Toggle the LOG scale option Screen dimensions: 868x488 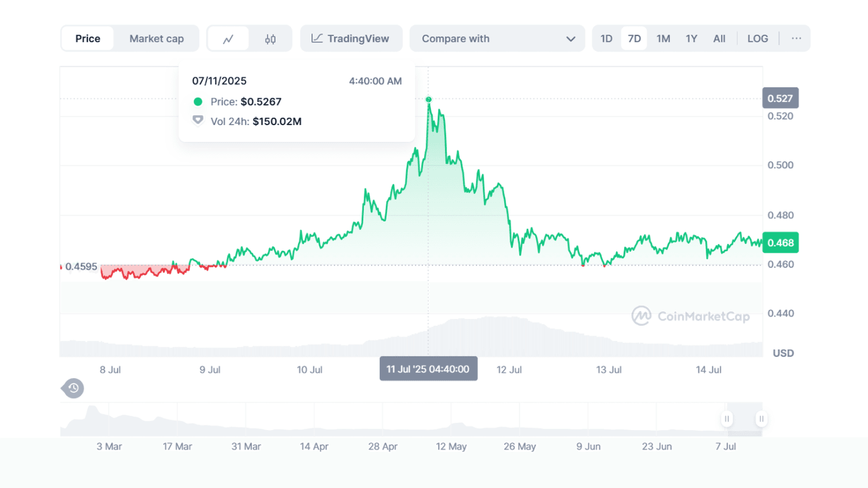pos(757,39)
